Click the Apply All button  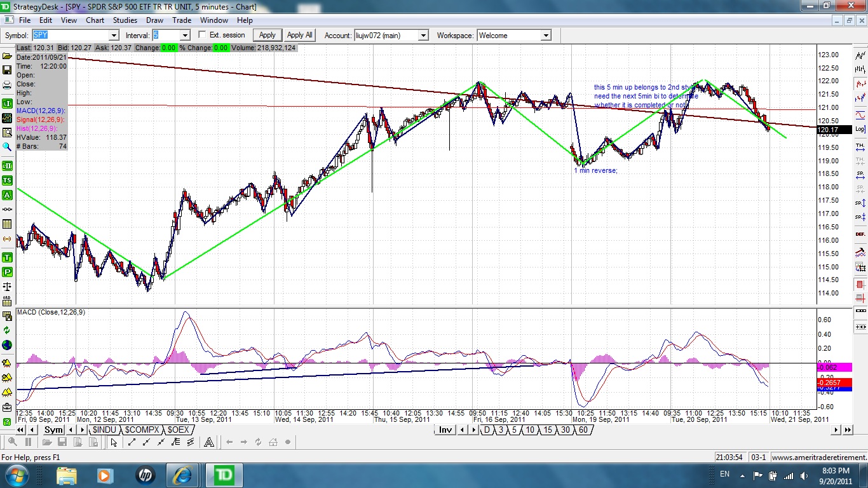point(300,35)
